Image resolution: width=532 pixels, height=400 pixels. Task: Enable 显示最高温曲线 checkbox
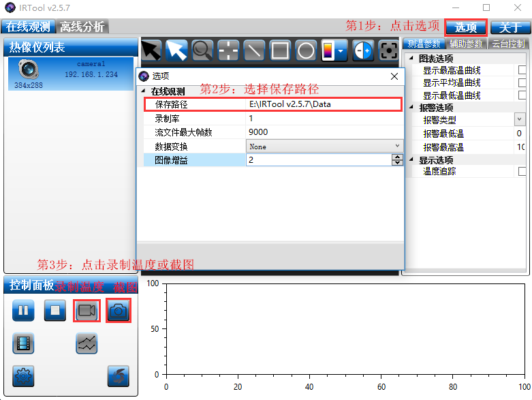(522, 70)
